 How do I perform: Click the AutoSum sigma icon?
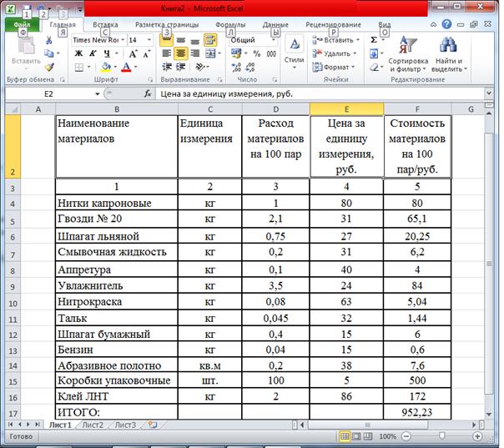click(374, 40)
